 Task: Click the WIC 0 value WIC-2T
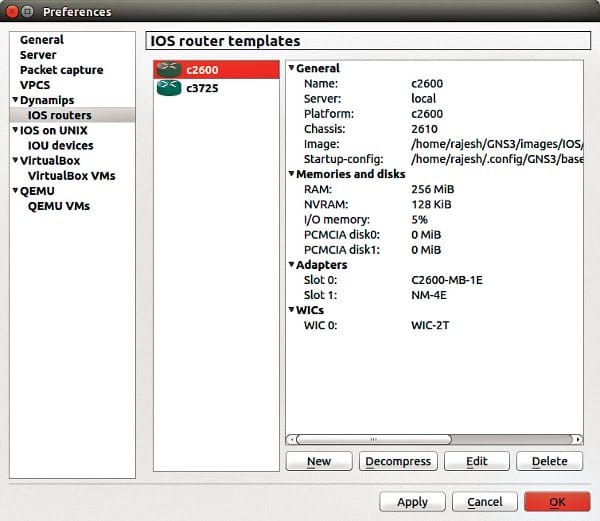click(430, 325)
